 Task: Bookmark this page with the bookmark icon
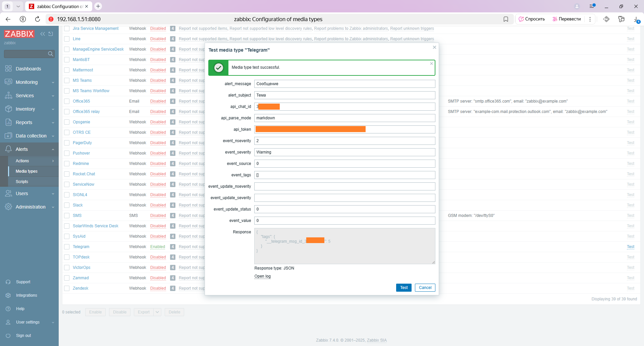pyautogui.click(x=506, y=19)
